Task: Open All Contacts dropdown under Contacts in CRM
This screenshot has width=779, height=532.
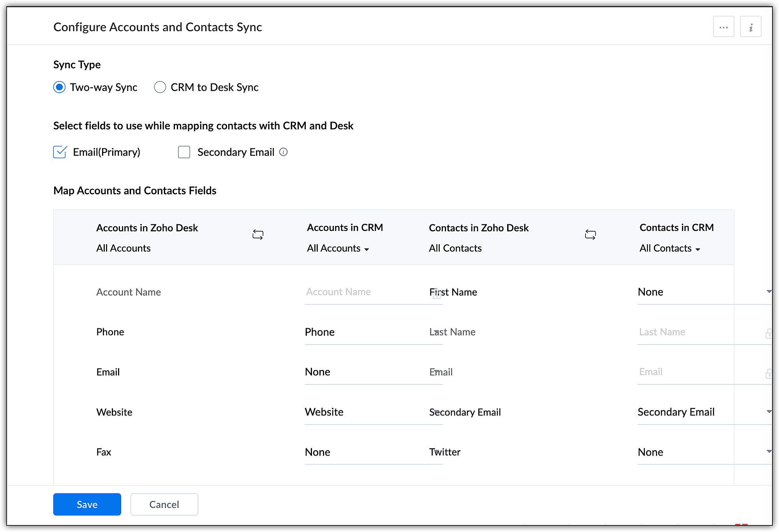Action: pos(670,248)
